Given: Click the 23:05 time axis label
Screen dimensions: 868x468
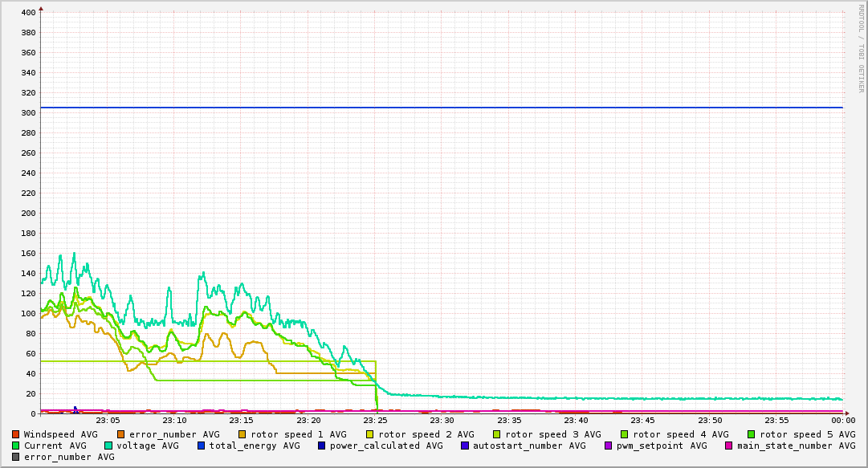Looking at the screenshot, I should tap(108, 421).
